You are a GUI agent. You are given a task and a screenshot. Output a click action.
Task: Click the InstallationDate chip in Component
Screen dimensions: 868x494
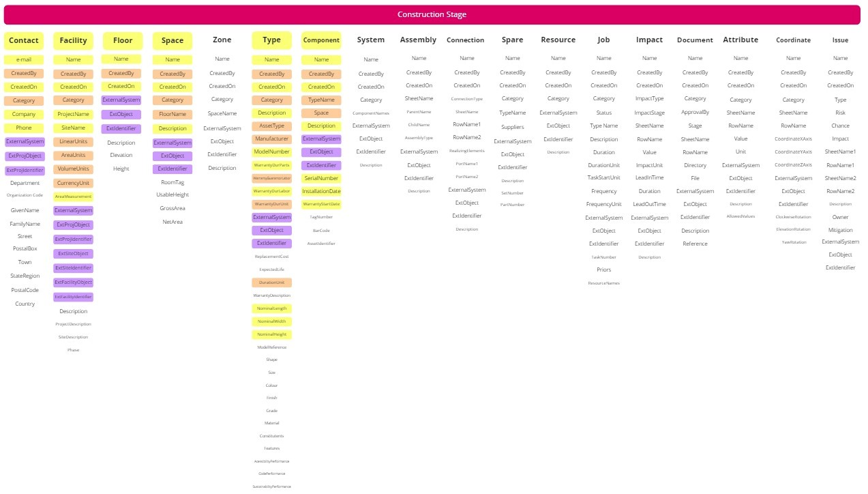pos(321,191)
